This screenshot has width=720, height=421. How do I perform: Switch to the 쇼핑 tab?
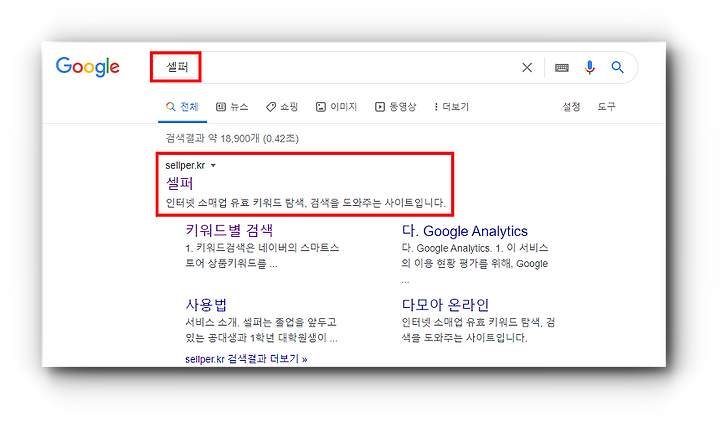tap(282, 107)
